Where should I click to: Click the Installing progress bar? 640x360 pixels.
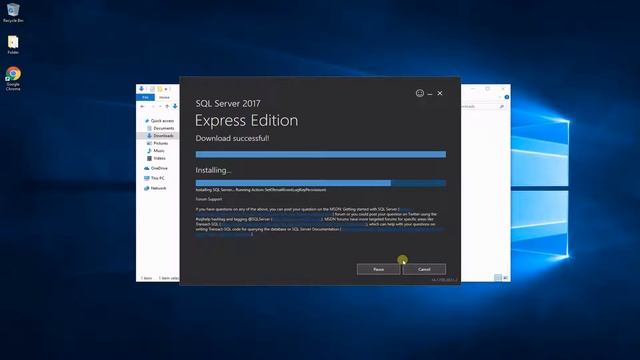(x=320, y=183)
